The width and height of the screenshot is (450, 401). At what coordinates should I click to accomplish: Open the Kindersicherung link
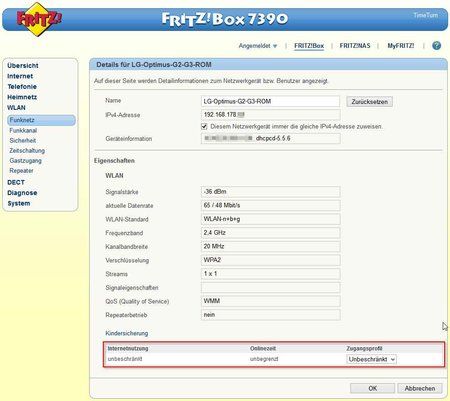(x=127, y=333)
